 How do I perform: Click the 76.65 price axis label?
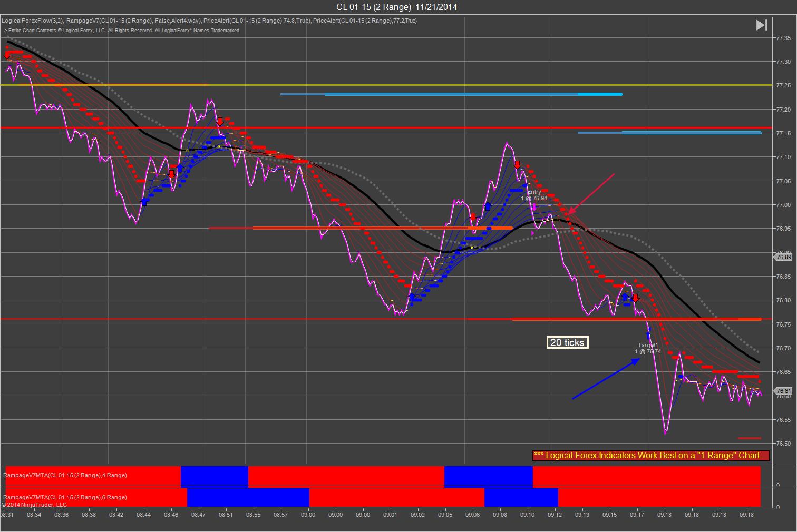pyautogui.click(x=783, y=372)
